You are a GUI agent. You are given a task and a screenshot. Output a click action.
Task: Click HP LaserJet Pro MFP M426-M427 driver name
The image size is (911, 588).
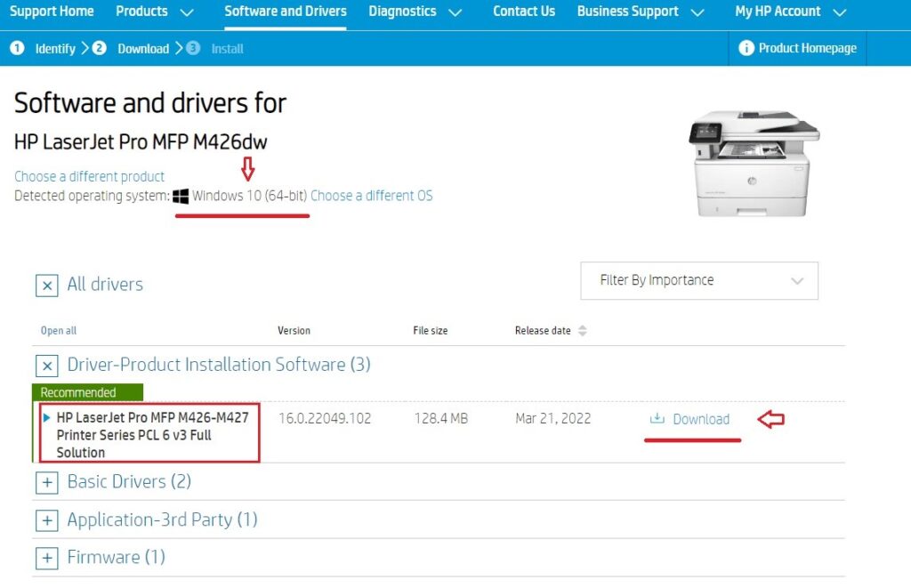tap(153, 435)
